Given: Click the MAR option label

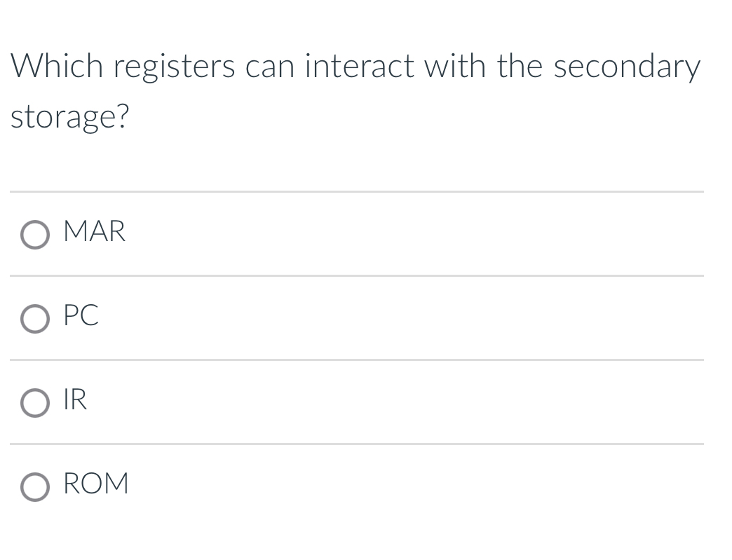Looking at the screenshot, I should pos(94,231).
